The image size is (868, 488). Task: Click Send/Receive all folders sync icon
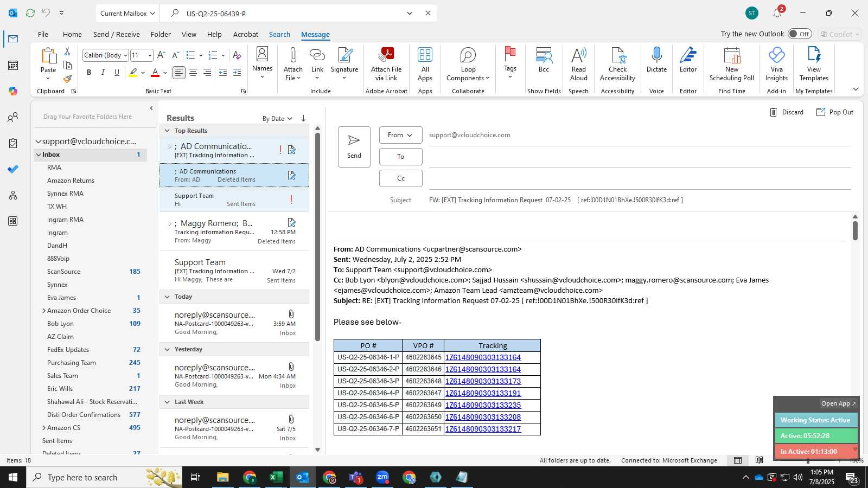(x=30, y=13)
